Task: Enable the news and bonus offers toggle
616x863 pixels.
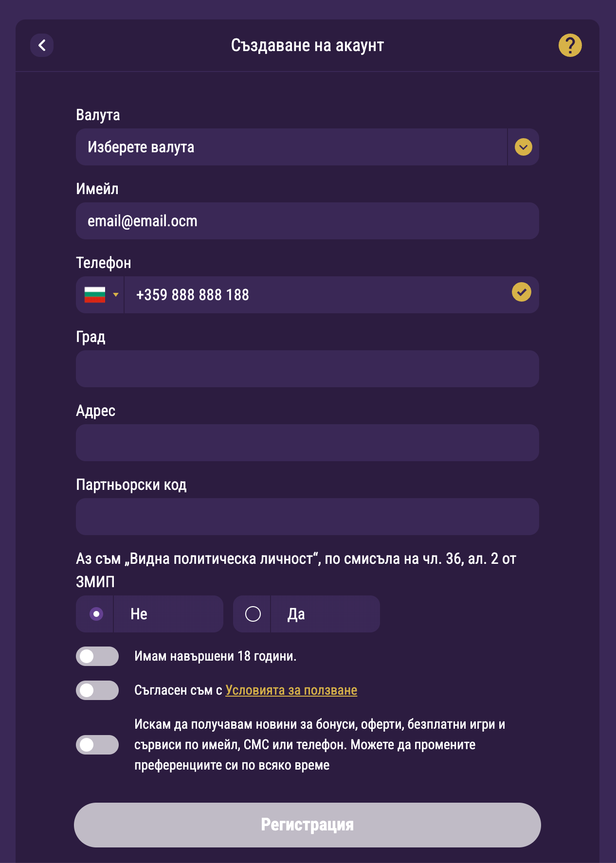Action: point(97,745)
